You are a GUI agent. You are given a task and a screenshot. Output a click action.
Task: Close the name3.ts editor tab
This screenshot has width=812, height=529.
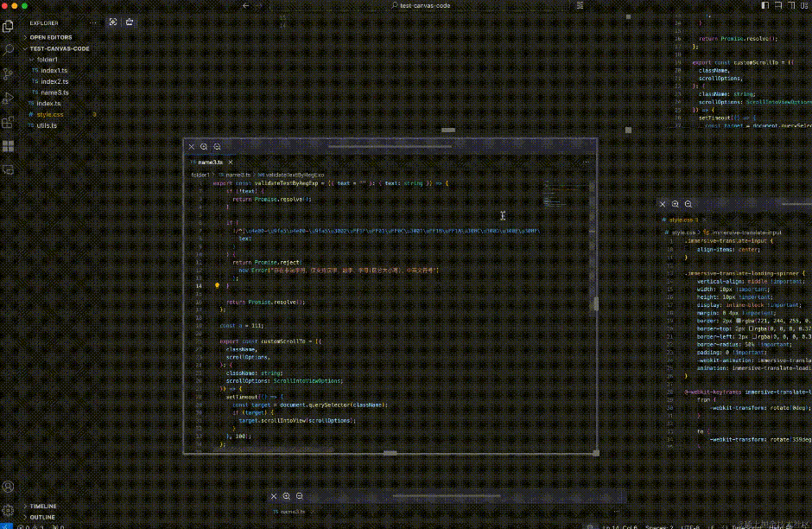coord(231,163)
